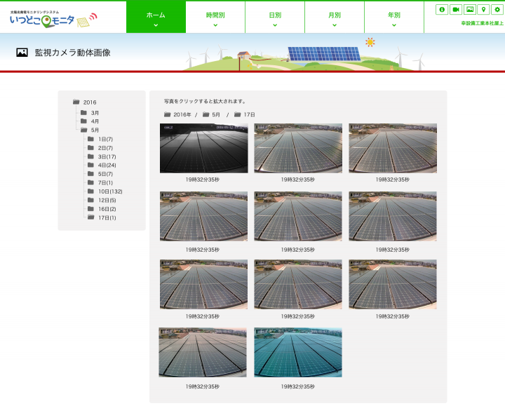Viewport: 505px width, 420px height.
Task: Expand the 4月 folder in tree
Action: 83,121
